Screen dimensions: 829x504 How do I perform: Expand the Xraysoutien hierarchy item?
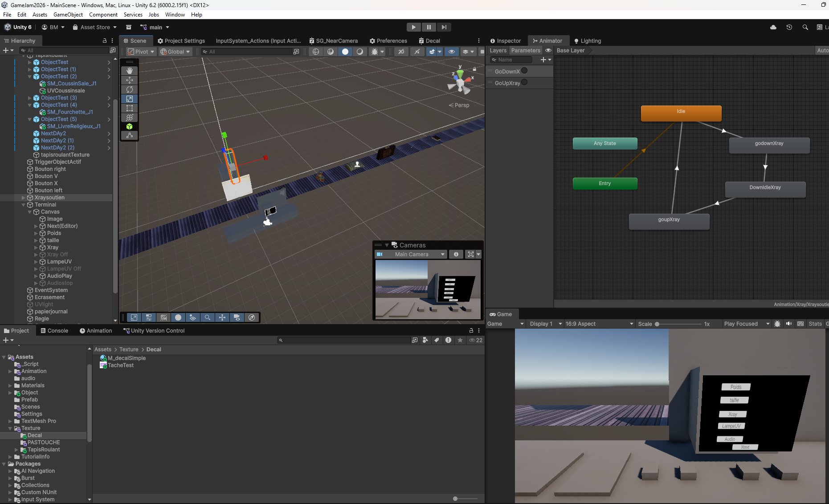pos(24,198)
